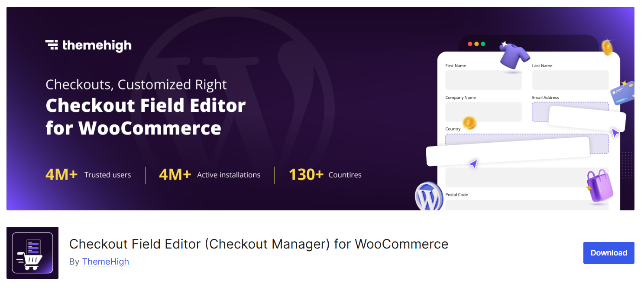Viewport: 644px width, 288px height.
Task: Click the gold coin at top right
Action: [607, 47]
